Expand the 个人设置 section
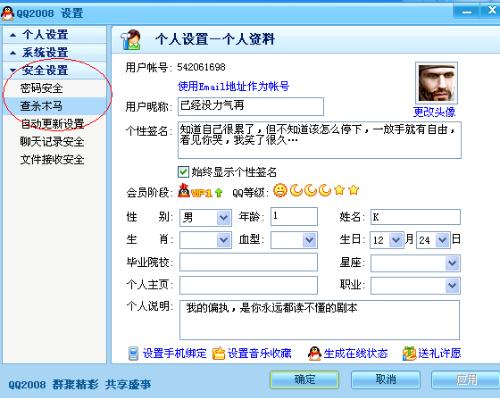Screen dimensions: 500x398 (55, 35)
